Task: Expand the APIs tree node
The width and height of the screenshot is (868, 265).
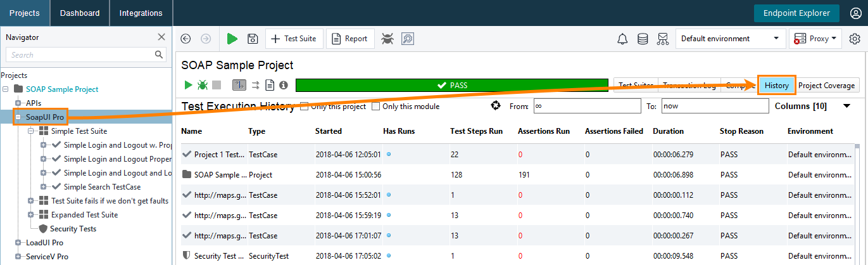Action: point(18,103)
